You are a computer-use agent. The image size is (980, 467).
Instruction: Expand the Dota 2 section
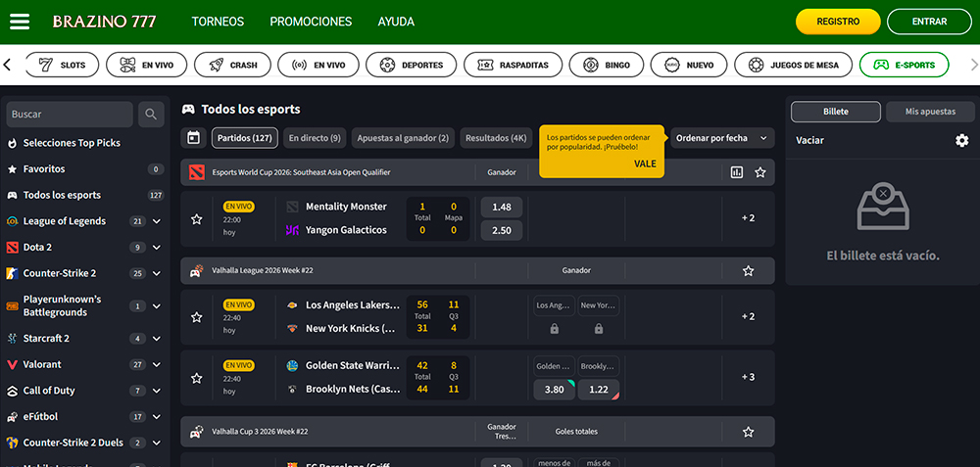pyautogui.click(x=156, y=248)
